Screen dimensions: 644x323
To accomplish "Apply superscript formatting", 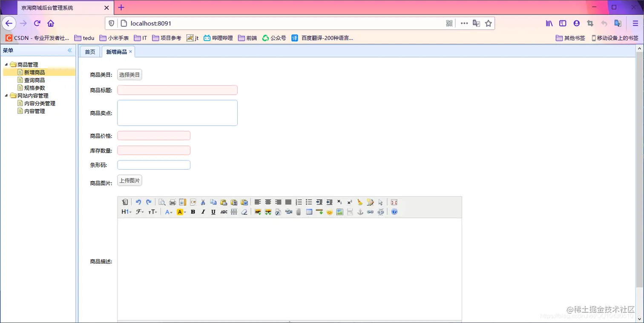I will 350,202.
